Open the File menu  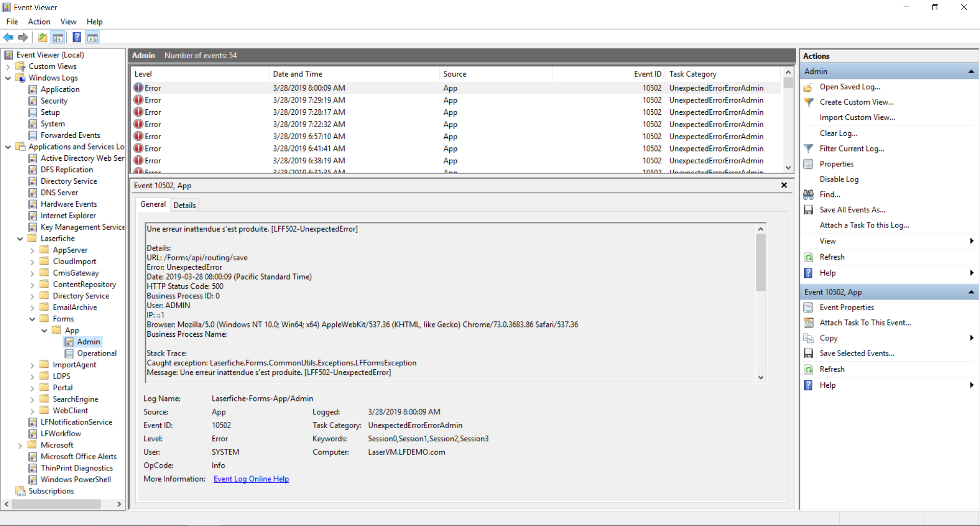point(12,21)
